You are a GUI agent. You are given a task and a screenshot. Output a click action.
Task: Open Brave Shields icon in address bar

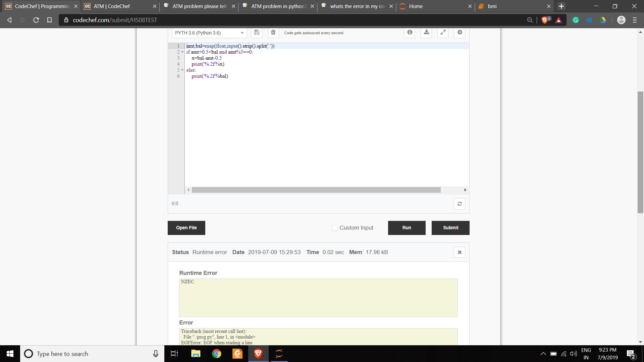(x=545, y=20)
